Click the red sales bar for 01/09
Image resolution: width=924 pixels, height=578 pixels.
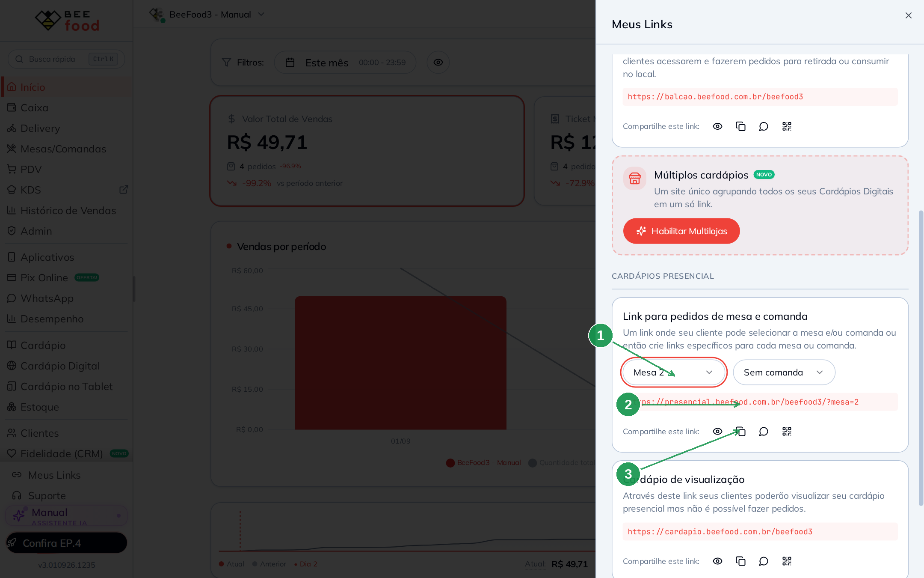pyautogui.click(x=400, y=363)
